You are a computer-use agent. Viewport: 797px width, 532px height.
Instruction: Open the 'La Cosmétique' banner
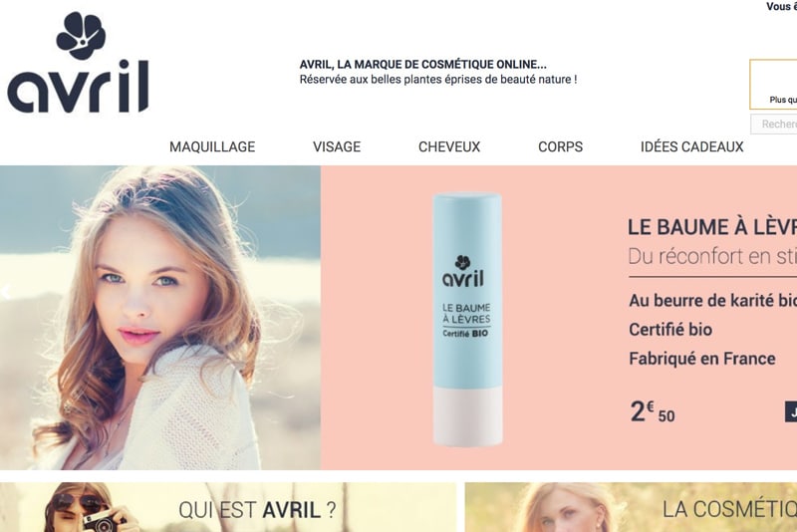[631, 507]
